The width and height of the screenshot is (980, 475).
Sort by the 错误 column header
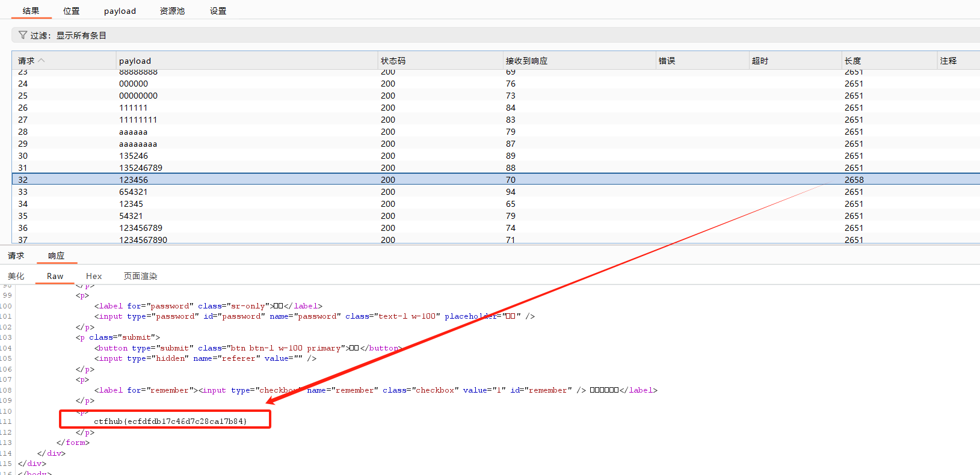click(x=702, y=61)
